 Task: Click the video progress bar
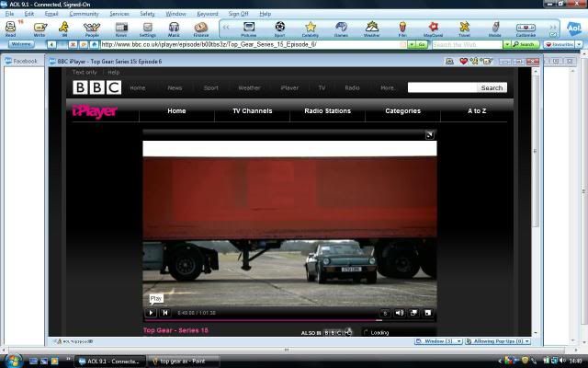tap(289, 320)
